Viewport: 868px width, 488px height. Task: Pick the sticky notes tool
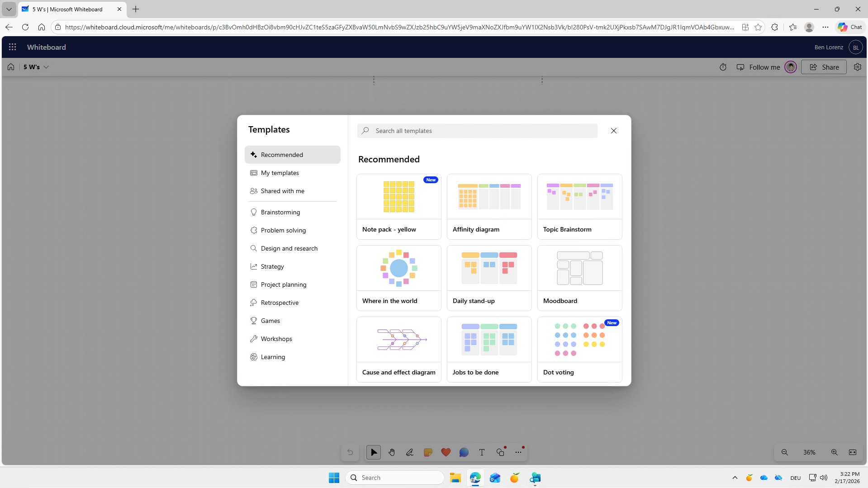click(428, 452)
